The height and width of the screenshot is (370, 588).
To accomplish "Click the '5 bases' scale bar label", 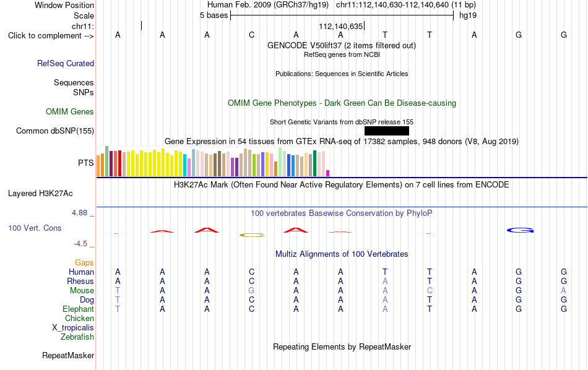I will coord(214,15).
